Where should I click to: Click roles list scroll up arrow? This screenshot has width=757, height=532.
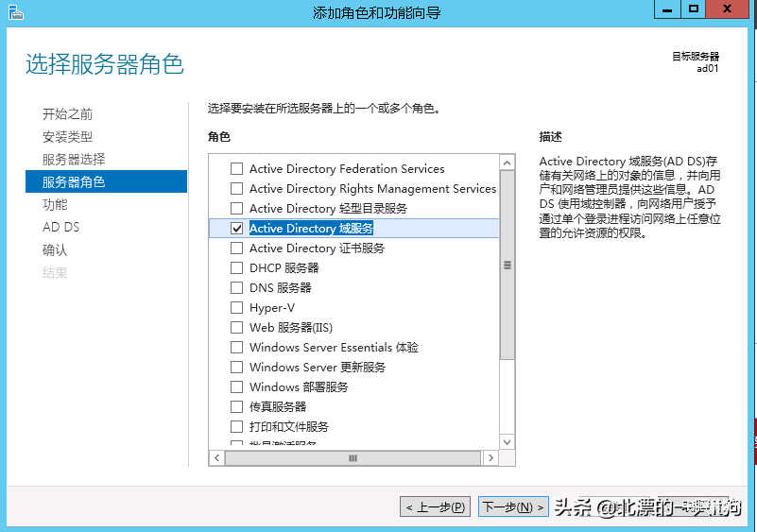point(507,163)
